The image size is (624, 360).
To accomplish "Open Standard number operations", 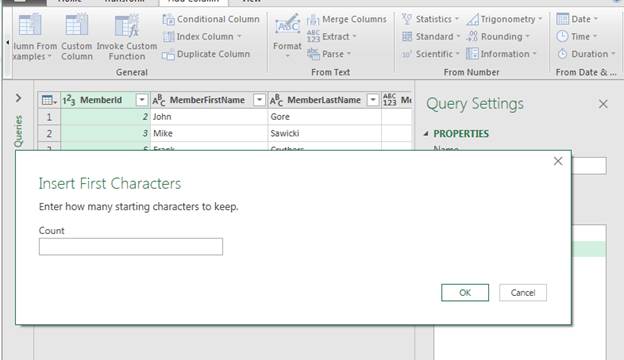I will (x=431, y=37).
